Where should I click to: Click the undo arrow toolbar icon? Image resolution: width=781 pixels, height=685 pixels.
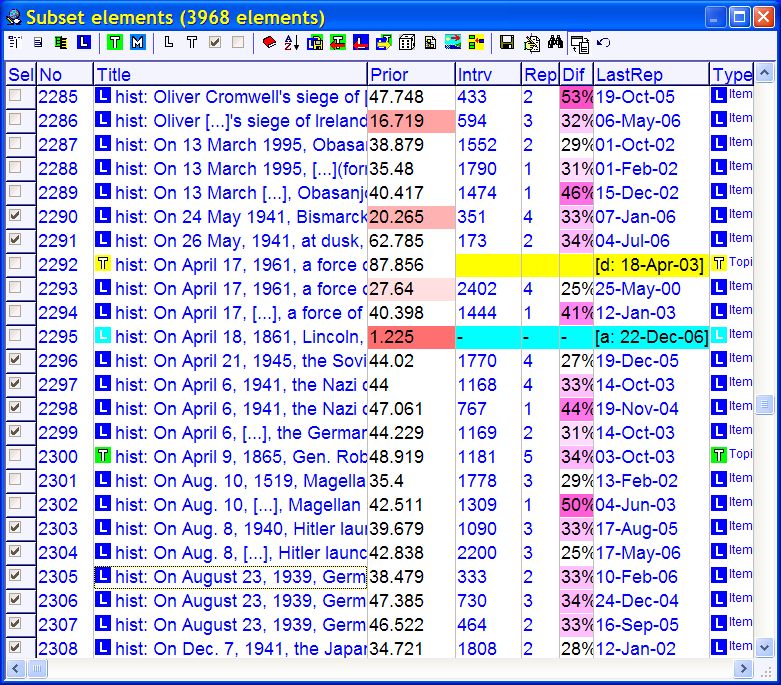click(603, 43)
